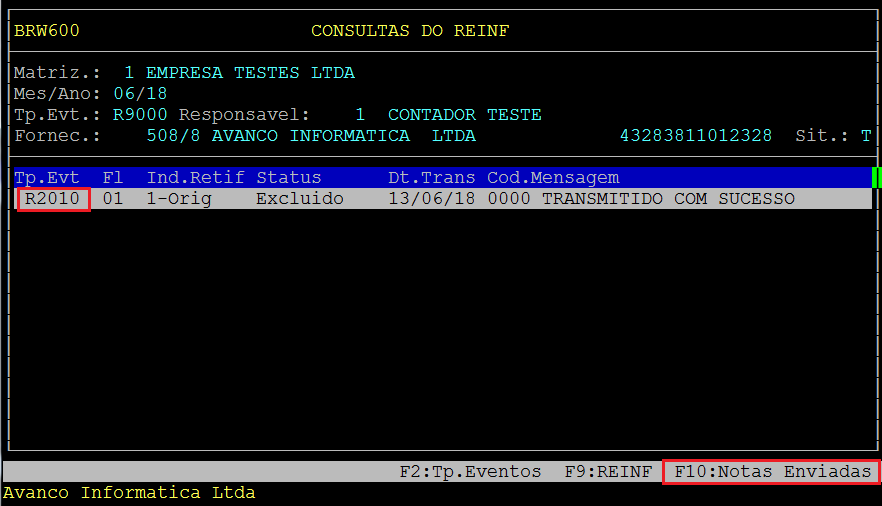Click the Cod.Mensagem column header
882x506 pixels.
(553, 178)
